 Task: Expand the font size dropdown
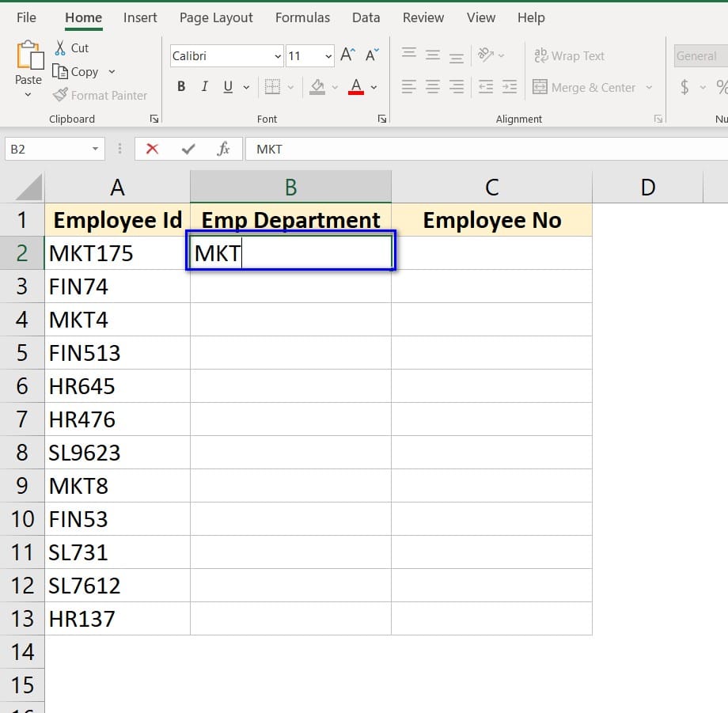click(328, 56)
